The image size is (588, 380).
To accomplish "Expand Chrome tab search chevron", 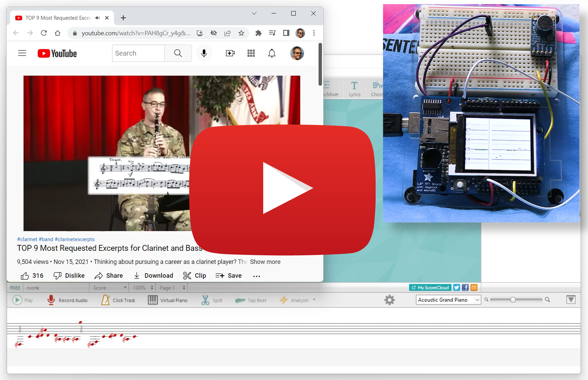I will point(254,13).
